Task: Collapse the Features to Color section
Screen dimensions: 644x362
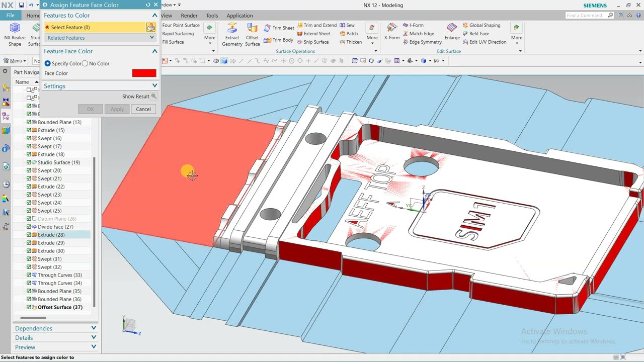Action: [154, 16]
